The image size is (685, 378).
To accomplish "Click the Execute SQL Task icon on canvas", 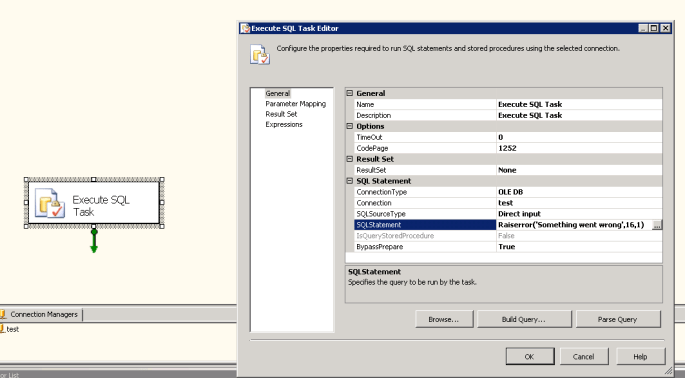I will click(x=50, y=203).
